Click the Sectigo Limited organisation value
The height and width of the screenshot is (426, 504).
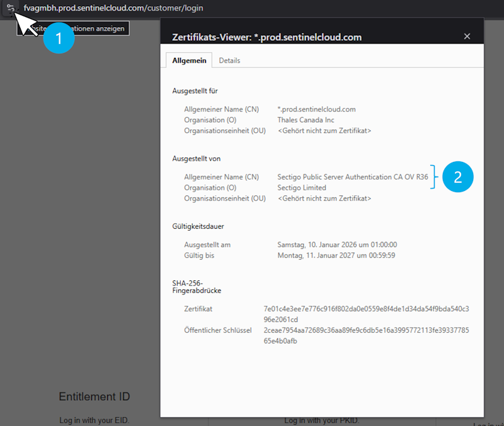coord(302,188)
